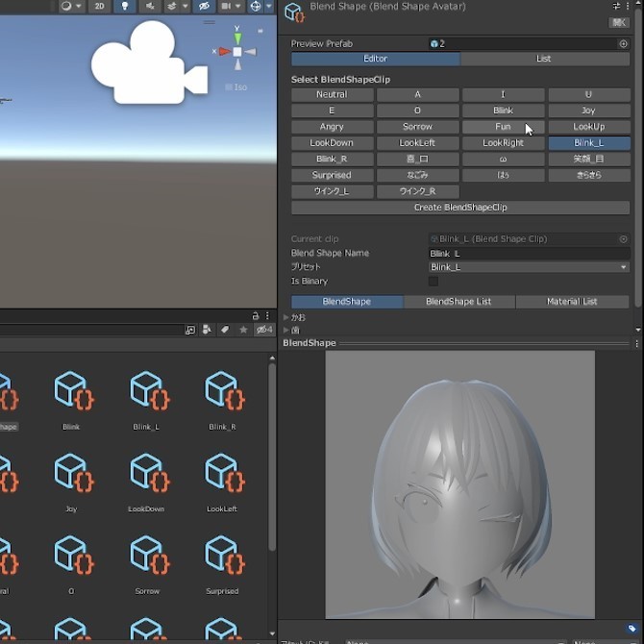This screenshot has width=644, height=644.
Task: Toggle scene lighting with the lightbulb icon
Action: click(125, 6)
